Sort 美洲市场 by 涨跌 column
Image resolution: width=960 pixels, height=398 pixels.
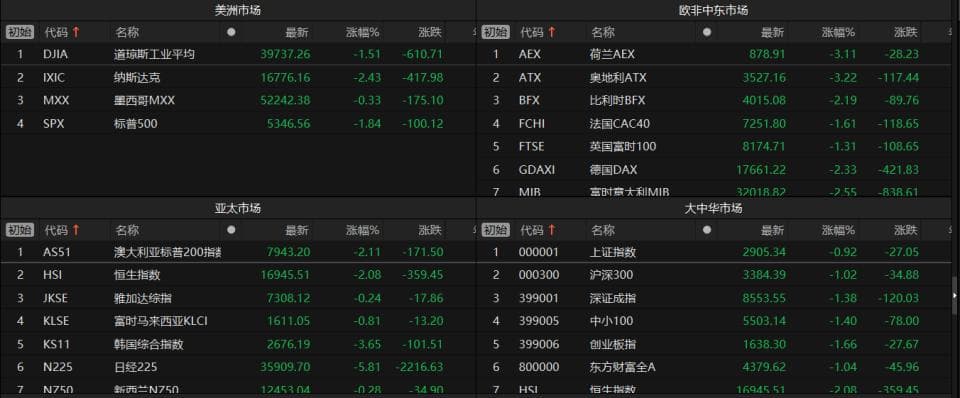[430, 32]
